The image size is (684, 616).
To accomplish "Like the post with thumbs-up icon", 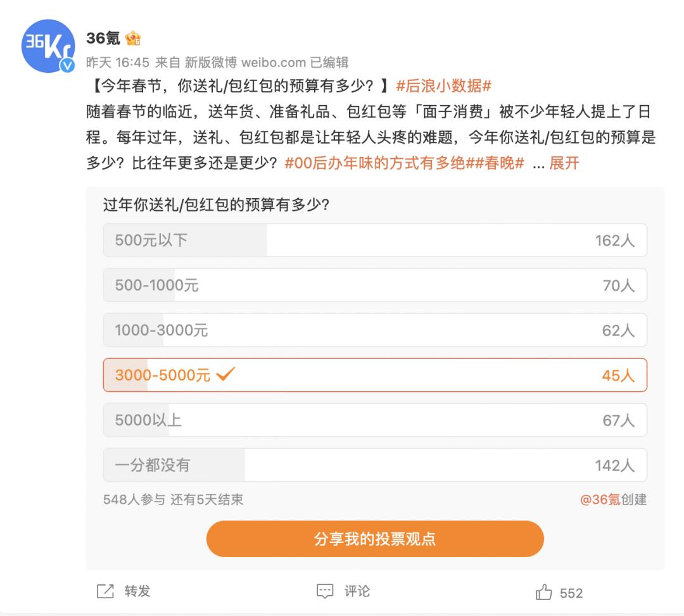I will [544, 593].
